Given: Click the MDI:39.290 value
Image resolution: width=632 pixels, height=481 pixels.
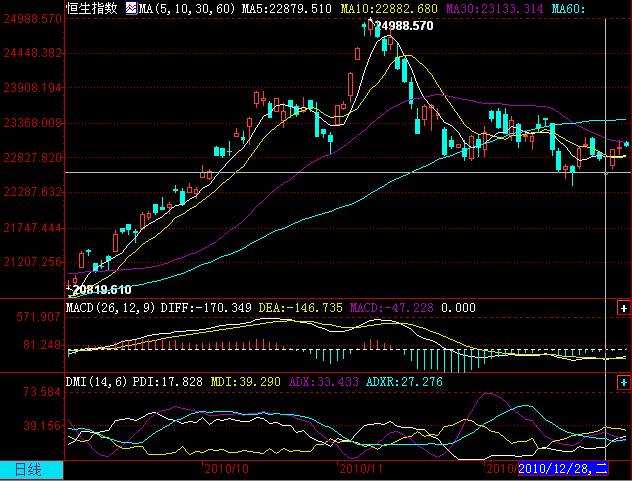Looking at the screenshot, I should coord(246,382).
